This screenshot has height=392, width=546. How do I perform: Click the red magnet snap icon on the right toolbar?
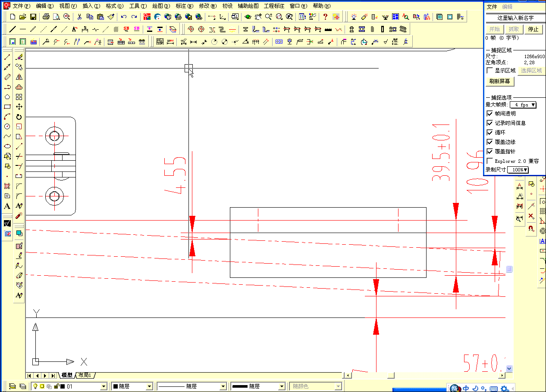[531, 228]
